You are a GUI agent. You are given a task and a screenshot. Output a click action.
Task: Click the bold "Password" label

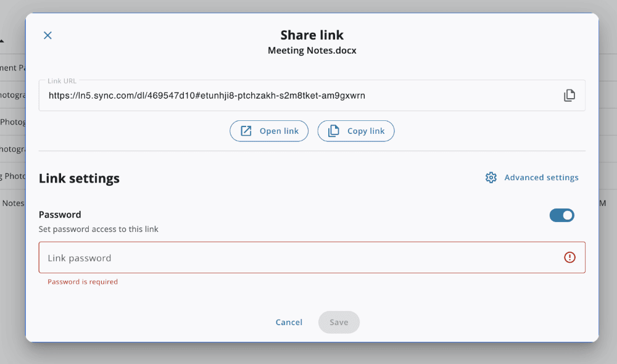tap(60, 215)
